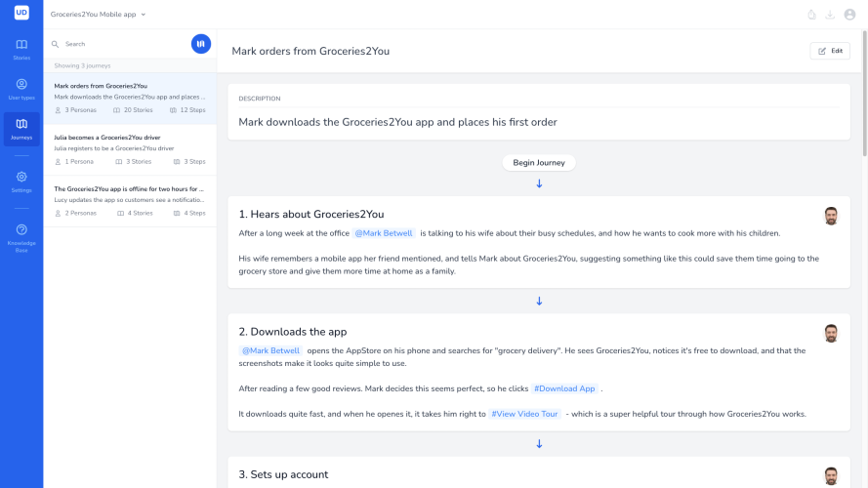The width and height of the screenshot is (868, 488).
Task: Click the 12 Steps map icon
Action: (x=173, y=110)
